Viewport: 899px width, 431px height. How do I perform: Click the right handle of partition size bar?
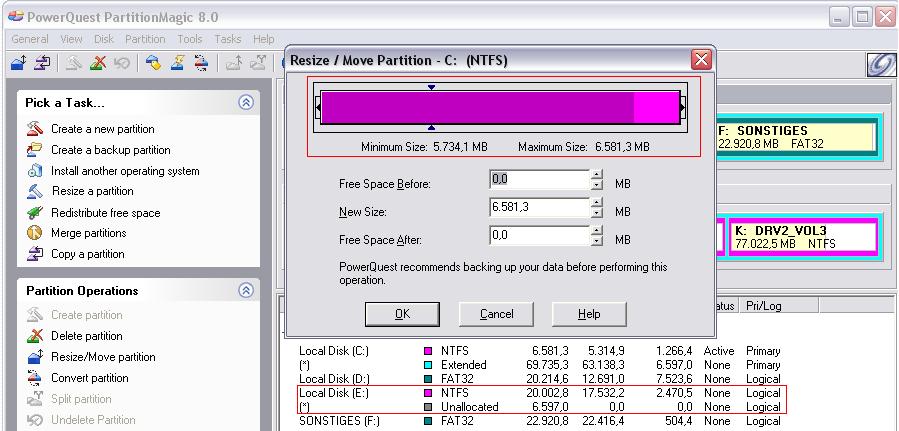pos(682,107)
